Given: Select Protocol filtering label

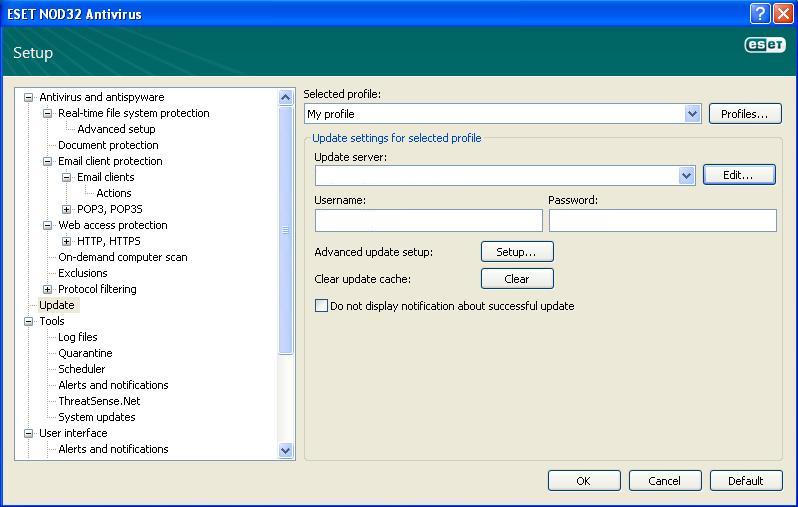Looking at the screenshot, I should [97, 289].
